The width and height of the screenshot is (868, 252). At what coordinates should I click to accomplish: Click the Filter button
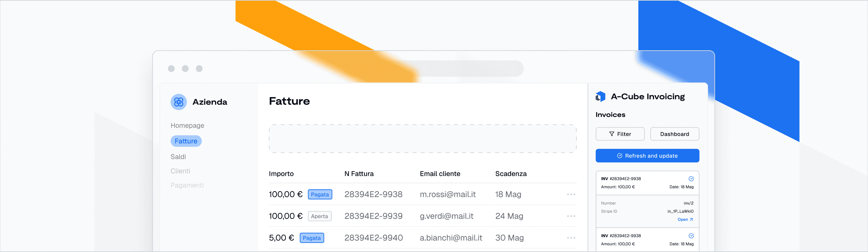click(620, 134)
